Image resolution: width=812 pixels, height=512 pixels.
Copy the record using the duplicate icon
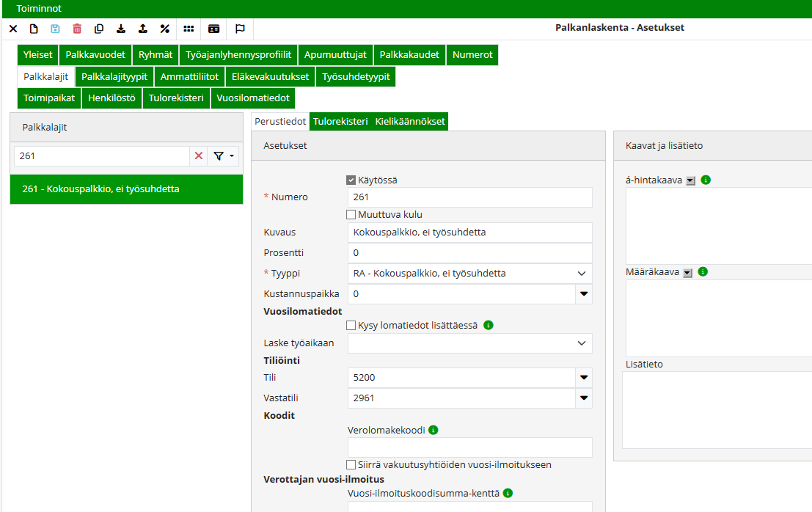(98, 28)
